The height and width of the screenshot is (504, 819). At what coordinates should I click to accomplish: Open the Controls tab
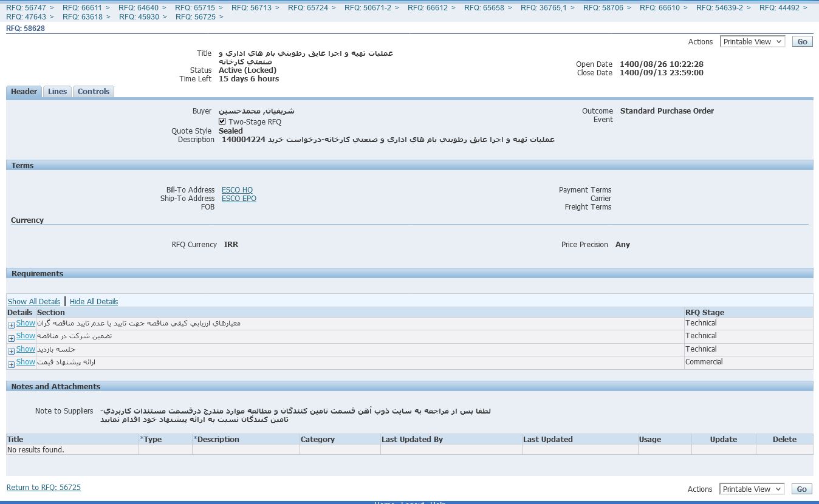tap(94, 92)
